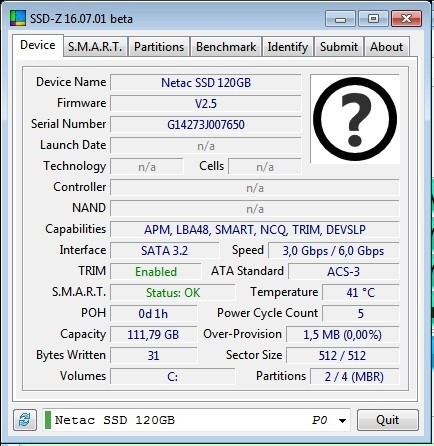The image size is (434, 446).
Task: Open the About tab
Action: point(387,47)
